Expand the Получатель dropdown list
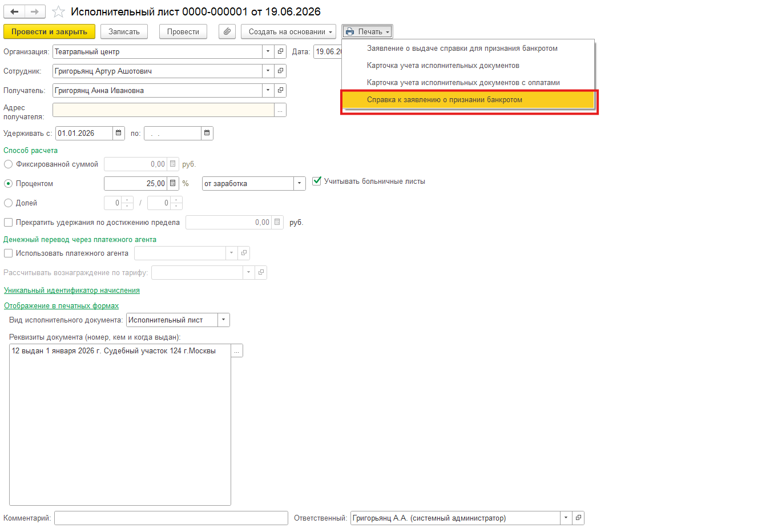The width and height of the screenshot is (782, 532). click(x=268, y=90)
